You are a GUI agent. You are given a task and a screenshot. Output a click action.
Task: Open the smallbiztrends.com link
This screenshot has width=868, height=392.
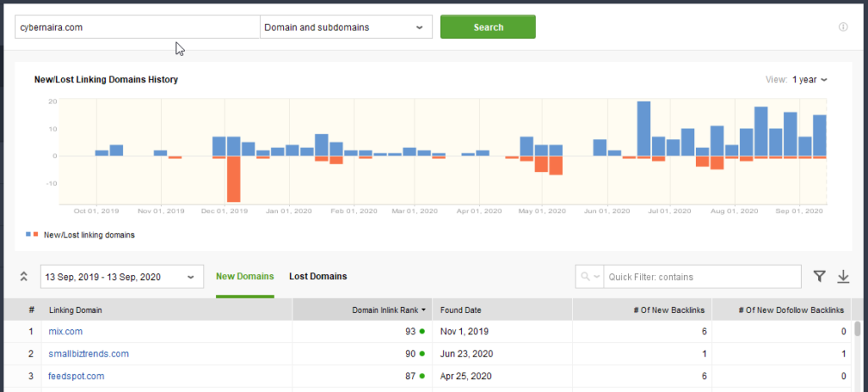[89, 354]
